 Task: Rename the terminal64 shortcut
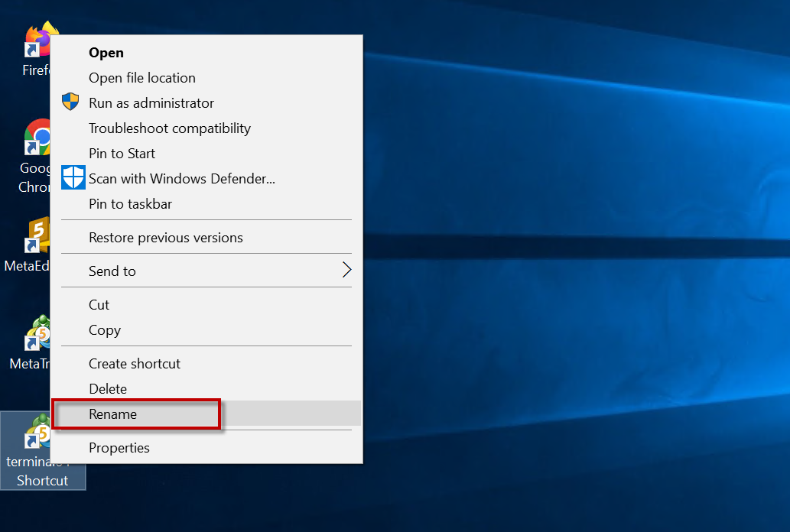[x=113, y=414]
